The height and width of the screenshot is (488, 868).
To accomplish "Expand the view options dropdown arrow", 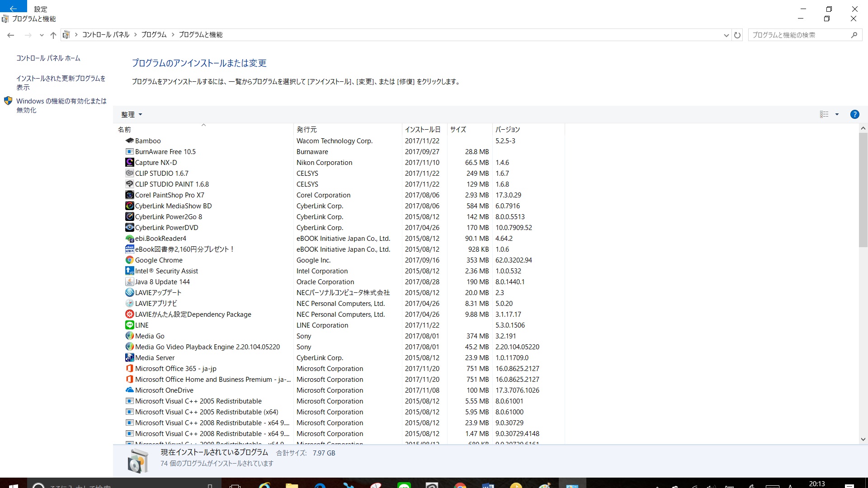I will click(x=837, y=114).
